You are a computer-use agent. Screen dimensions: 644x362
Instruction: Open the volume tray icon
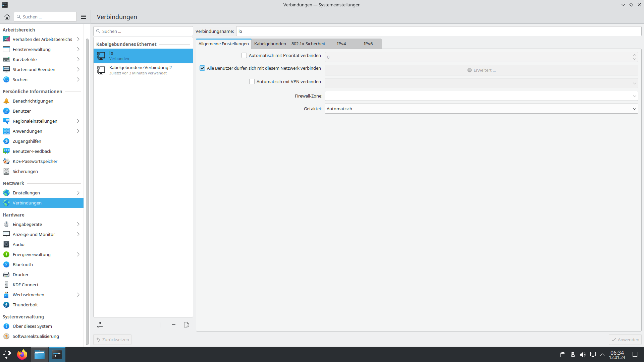[583, 355]
